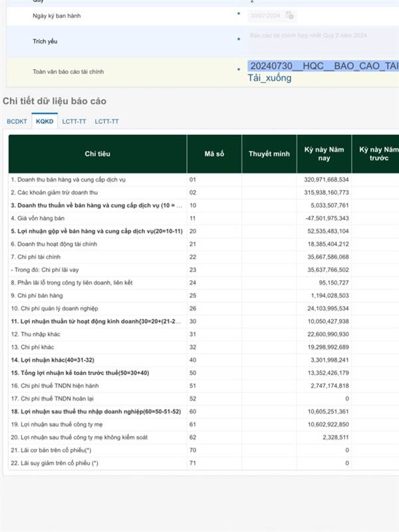Select row 9. Chi phí bán hàng
This screenshot has width=399, height=532.
(x=203, y=295)
